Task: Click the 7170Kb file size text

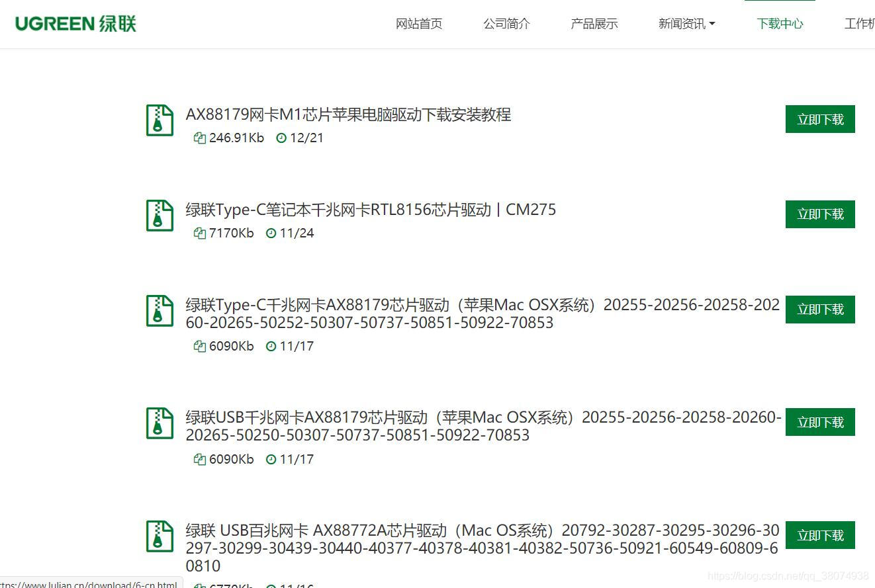Action: point(231,233)
